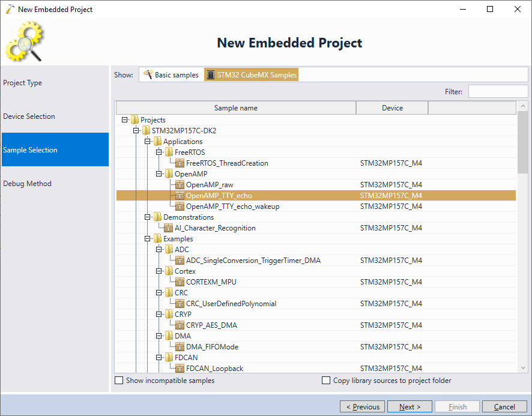Screen dimensions: 532x416
Task: Click the CORTEXM_MPU sample package icon
Action: click(x=180, y=282)
